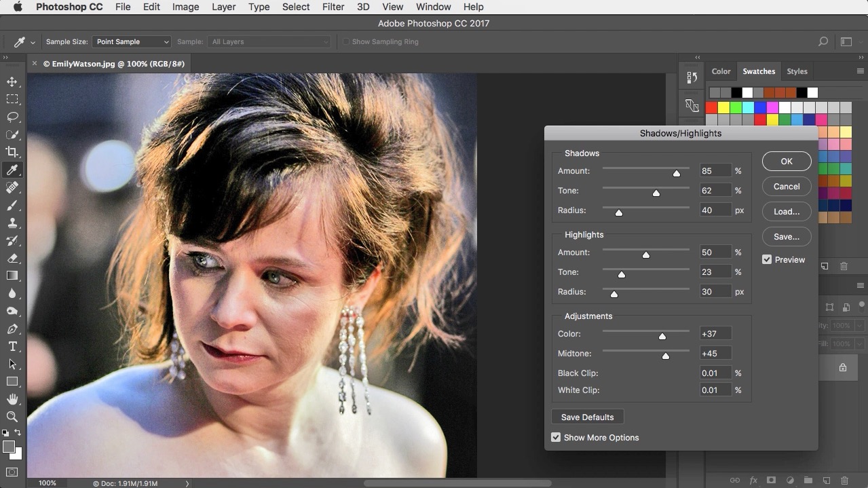Viewport: 868px width, 488px height.
Task: Click the Shadows Amount slider handle
Action: 676,173
